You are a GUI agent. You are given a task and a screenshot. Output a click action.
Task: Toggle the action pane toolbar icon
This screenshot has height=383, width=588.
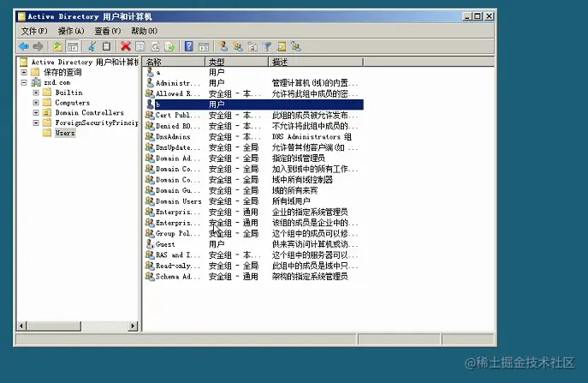click(x=204, y=46)
